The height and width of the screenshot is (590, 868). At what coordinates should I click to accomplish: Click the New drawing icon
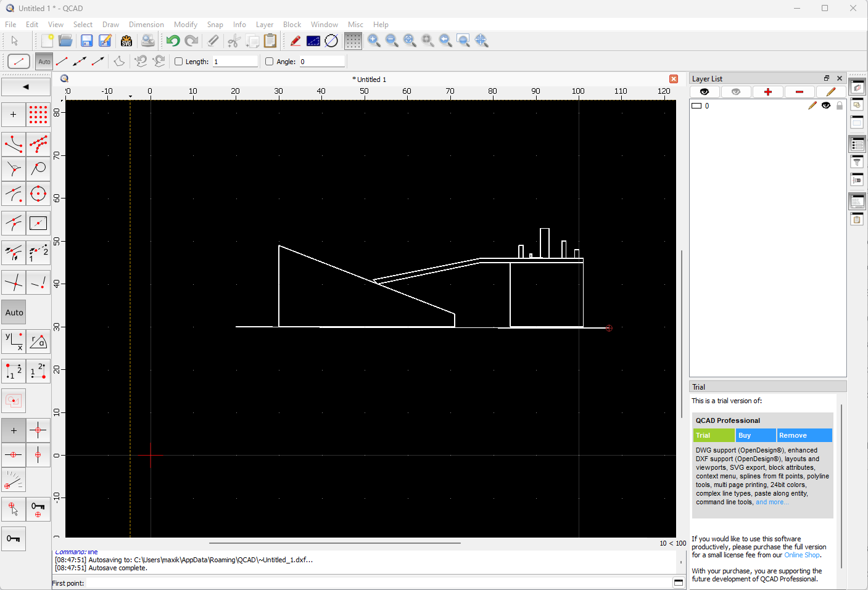pos(47,41)
